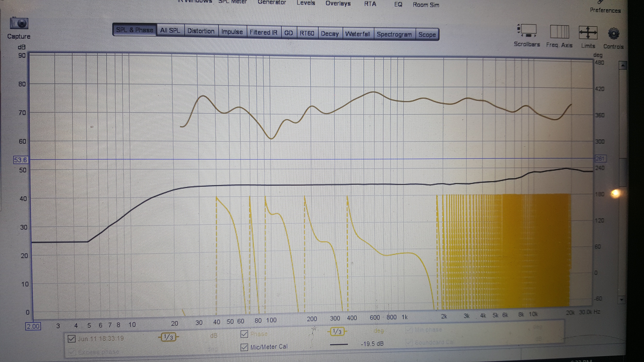Select the SPL & Phase tab
This screenshot has height=362, width=644.
[135, 30]
